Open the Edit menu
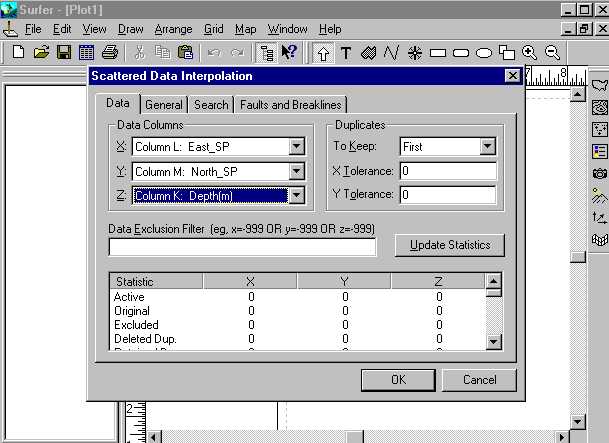Viewport: 609px width, 443px height. pyautogui.click(x=62, y=29)
